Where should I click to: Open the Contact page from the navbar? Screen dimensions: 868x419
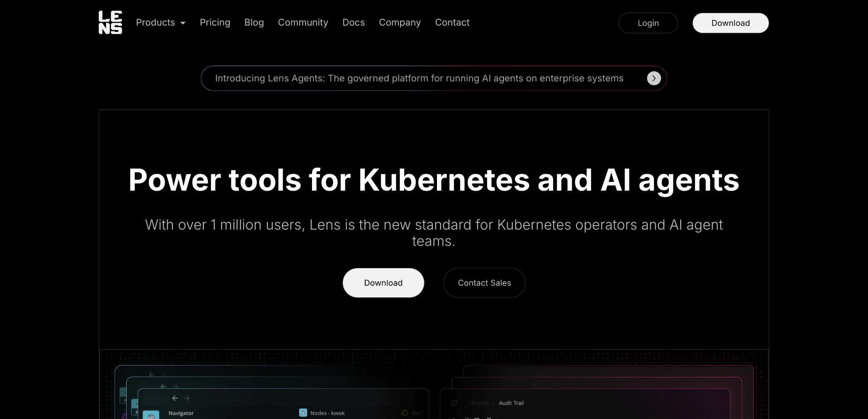click(x=452, y=22)
